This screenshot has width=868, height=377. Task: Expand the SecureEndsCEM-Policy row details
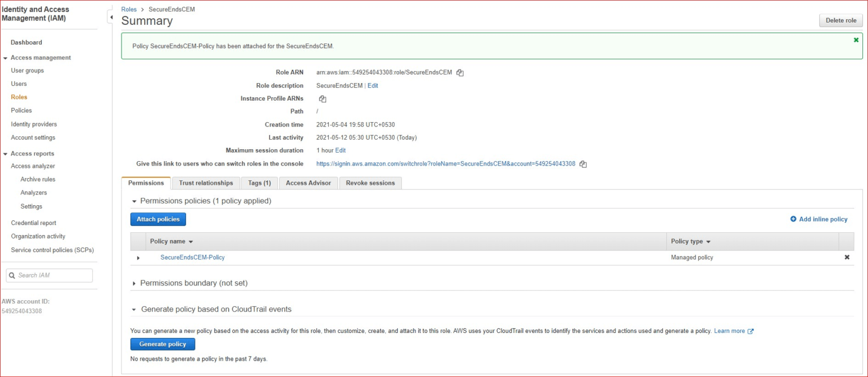coord(138,258)
